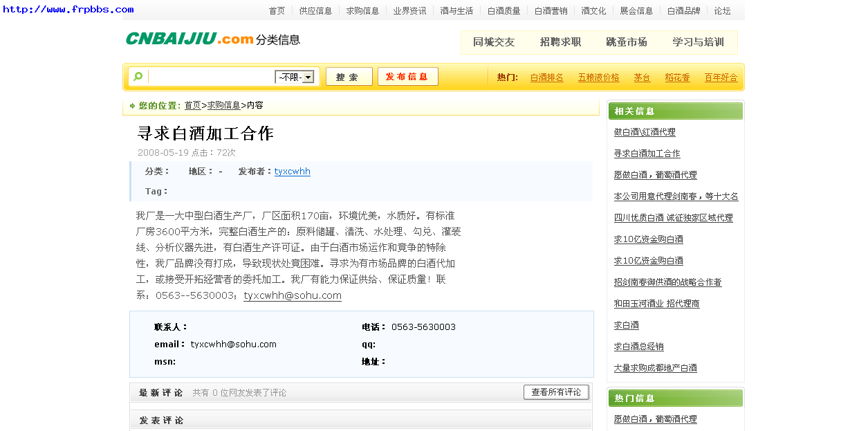Switch to the 招聘求职 tab
This screenshot has height=431, width=868.
pyautogui.click(x=561, y=42)
